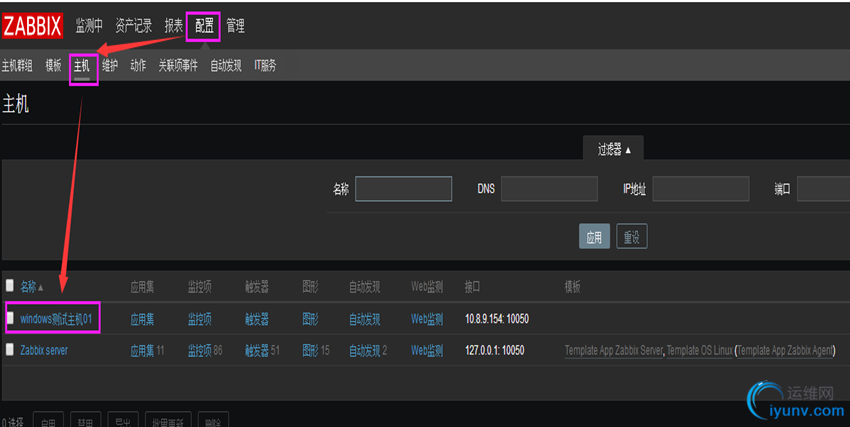Image resolution: width=850 pixels, height=427 pixels.
Task: Select interface text 127.0.0.1: 10050
Action: pyautogui.click(x=494, y=351)
